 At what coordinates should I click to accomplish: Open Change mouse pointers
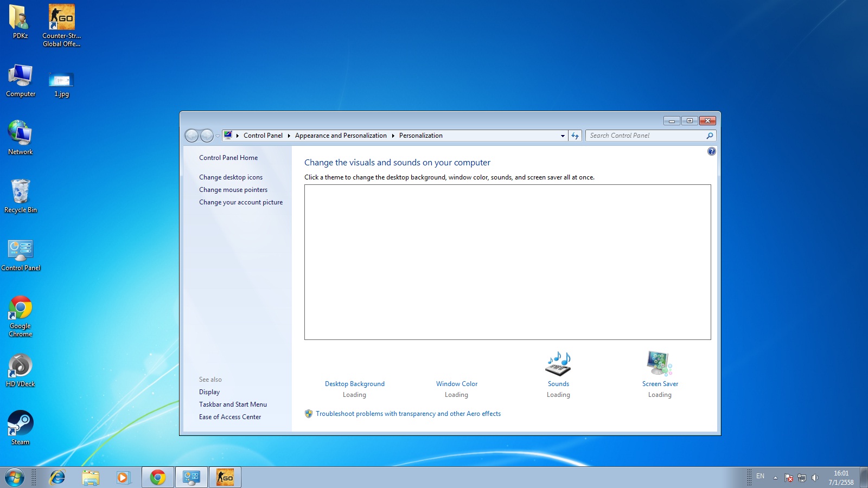click(x=233, y=190)
